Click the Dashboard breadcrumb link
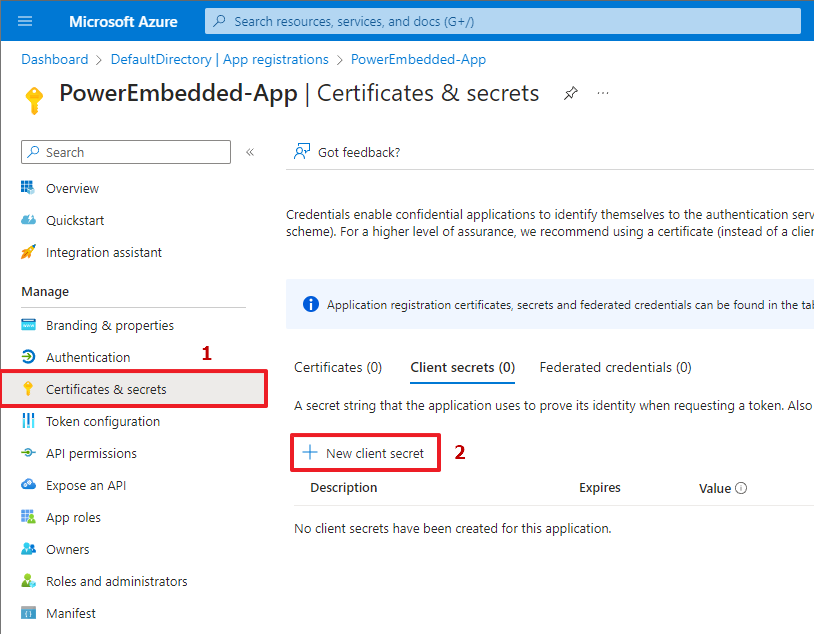The width and height of the screenshot is (814, 634). [55, 59]
